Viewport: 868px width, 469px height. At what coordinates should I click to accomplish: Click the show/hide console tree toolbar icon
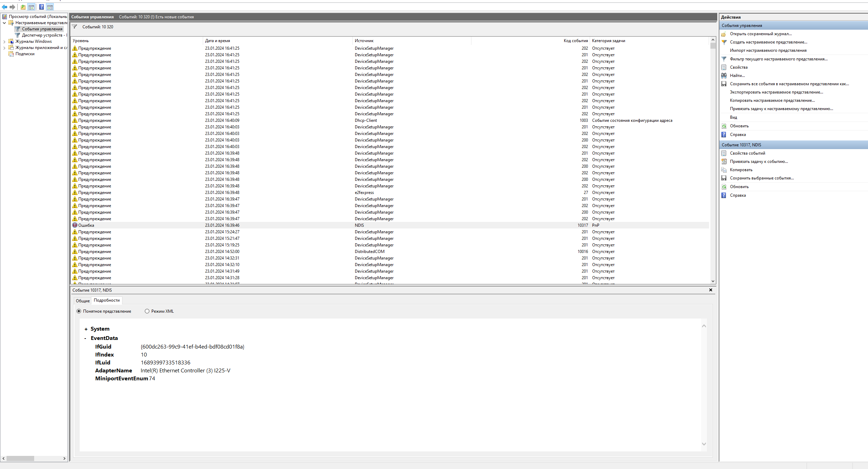pos(31,7)
